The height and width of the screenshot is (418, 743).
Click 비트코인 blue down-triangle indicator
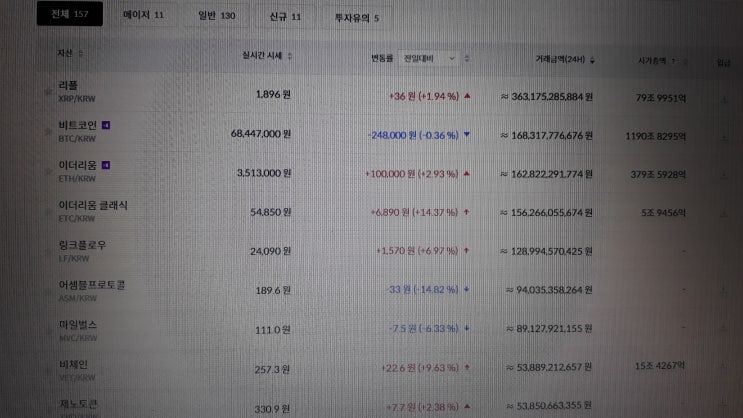(x=467, y=135)
